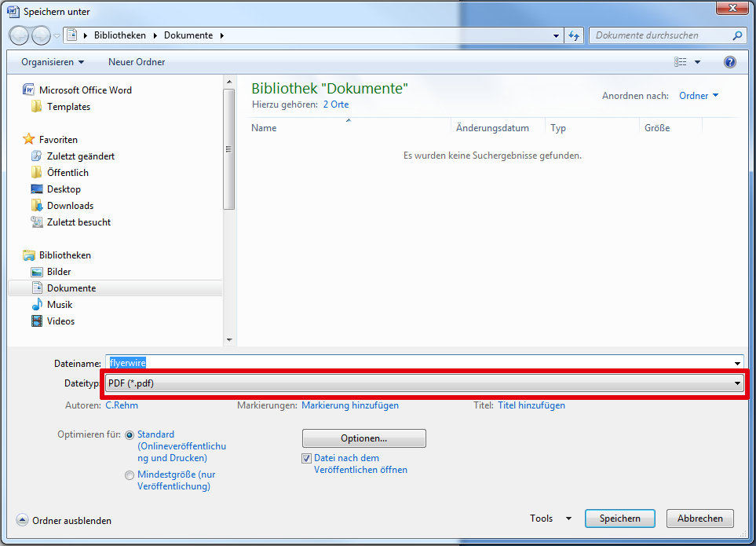
Task: Select the Standard optimization radio button
Action: (130, 435)
